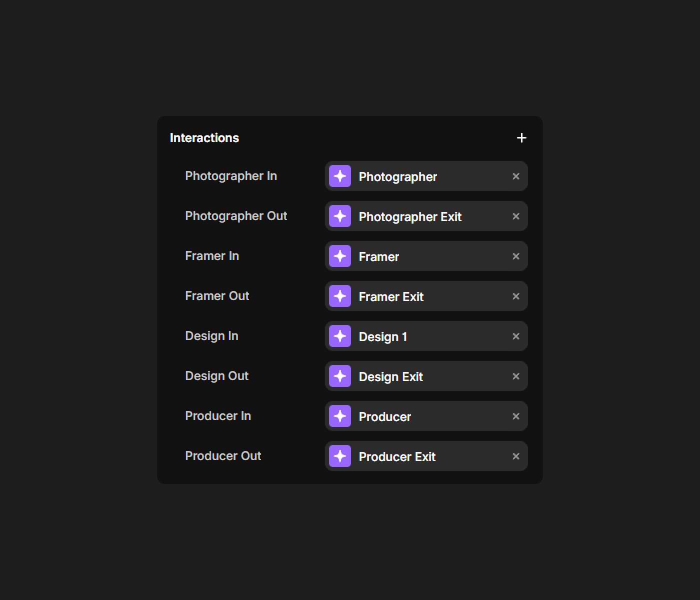Click the purple sparkle icon beside Photographer
This screenshot has width=700, height=600.
pos(340,176)
